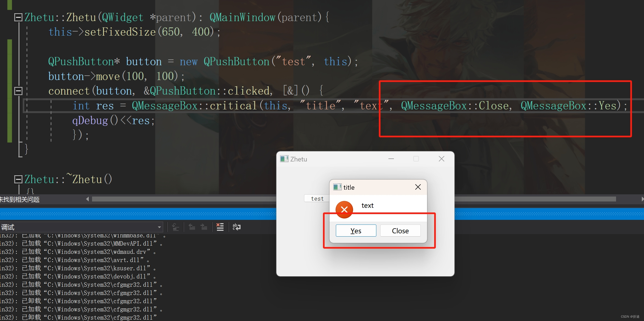Close the title message dialog
Image resolution: width=644 pixels, height=321 pixels.
click(418, 187)
